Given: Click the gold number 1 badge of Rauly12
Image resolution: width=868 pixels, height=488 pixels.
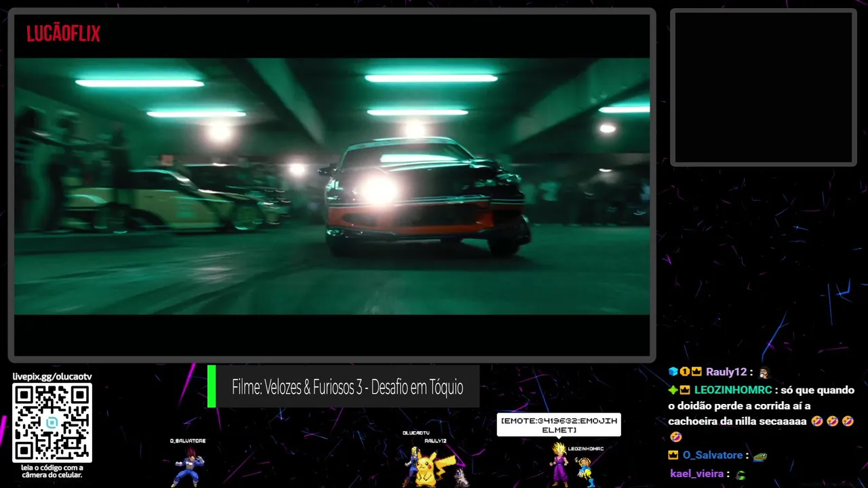Looking at the screenshot, I should pos(685,371).
